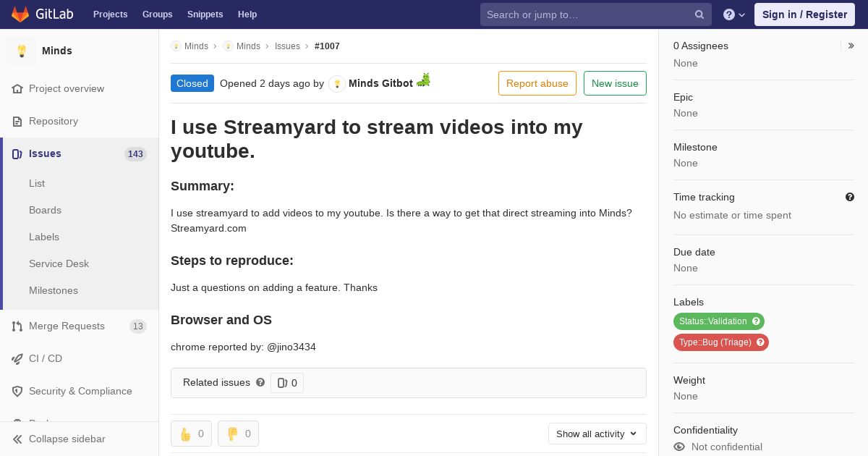Click the Status::Validation label
Screen dimensions: 868x456
713,321
